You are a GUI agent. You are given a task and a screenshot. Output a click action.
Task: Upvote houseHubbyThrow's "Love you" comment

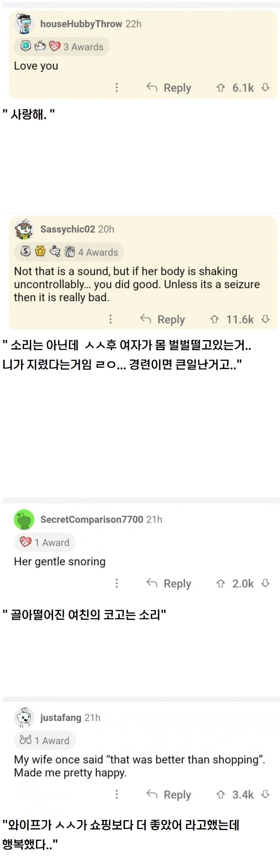220,88
